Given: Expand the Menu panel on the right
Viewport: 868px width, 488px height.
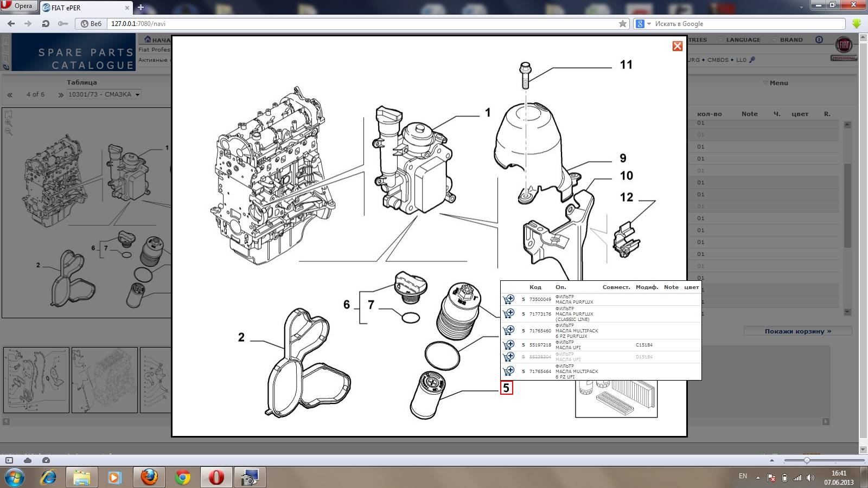Looking at the screenshot, I should [x=776, y=83].
